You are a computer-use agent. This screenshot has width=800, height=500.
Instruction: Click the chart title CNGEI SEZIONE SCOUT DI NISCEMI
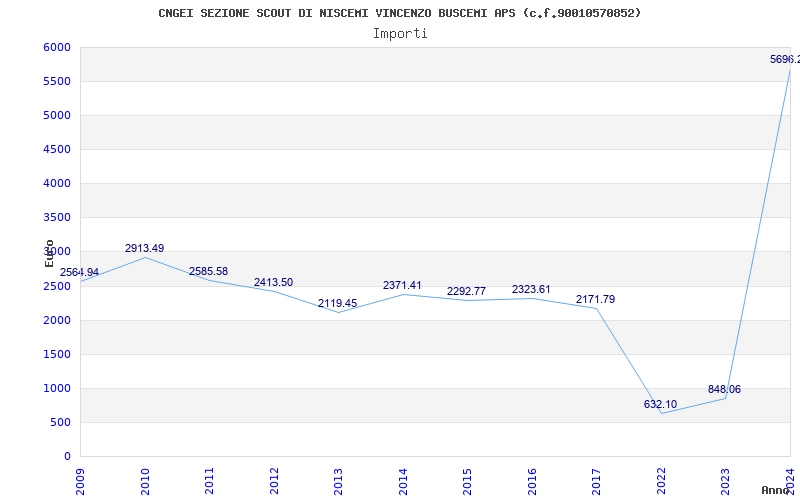(399, 13)
